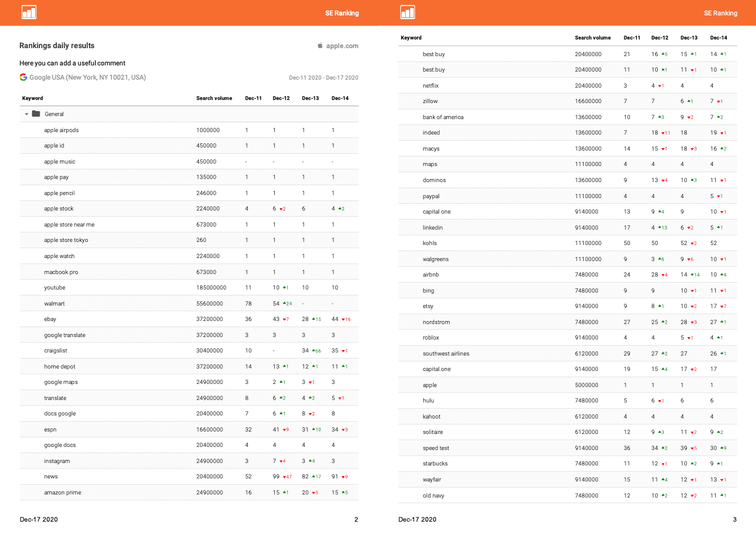
Task: Click the 'Dec-11 2020 - Dec-17 2020' date range
Action: [324, 78]
